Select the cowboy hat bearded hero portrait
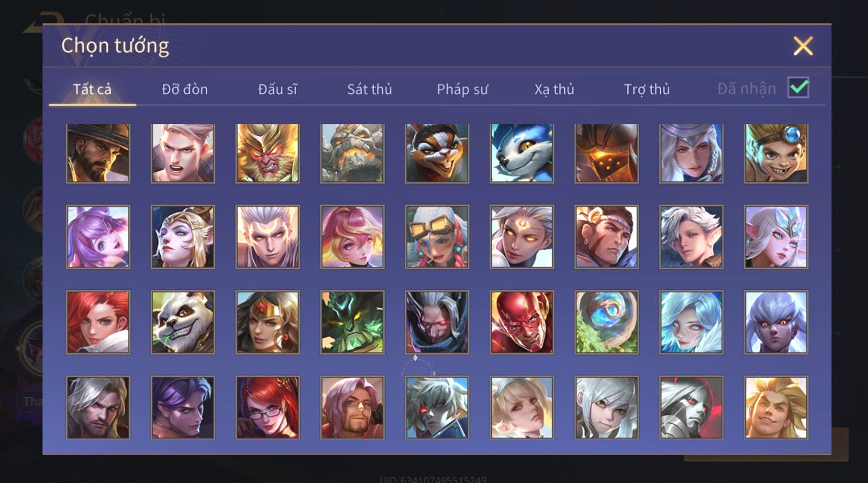 click(x=98, y=153)
